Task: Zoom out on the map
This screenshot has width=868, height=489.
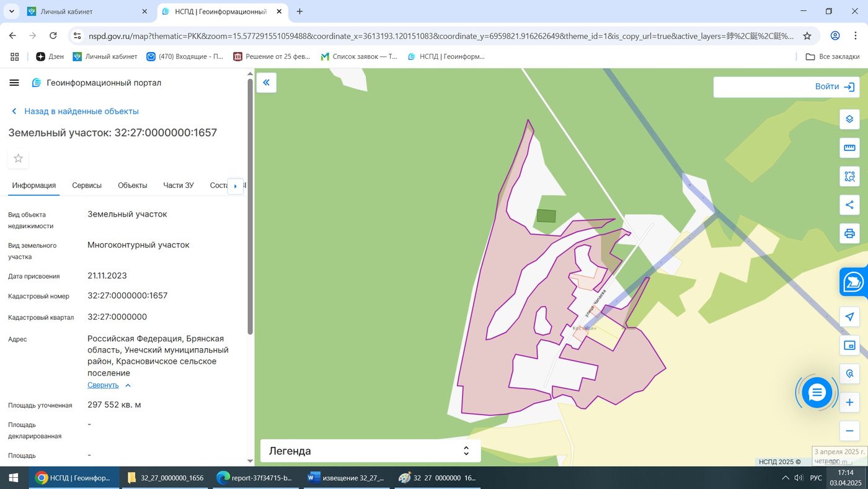Action: 849,431
